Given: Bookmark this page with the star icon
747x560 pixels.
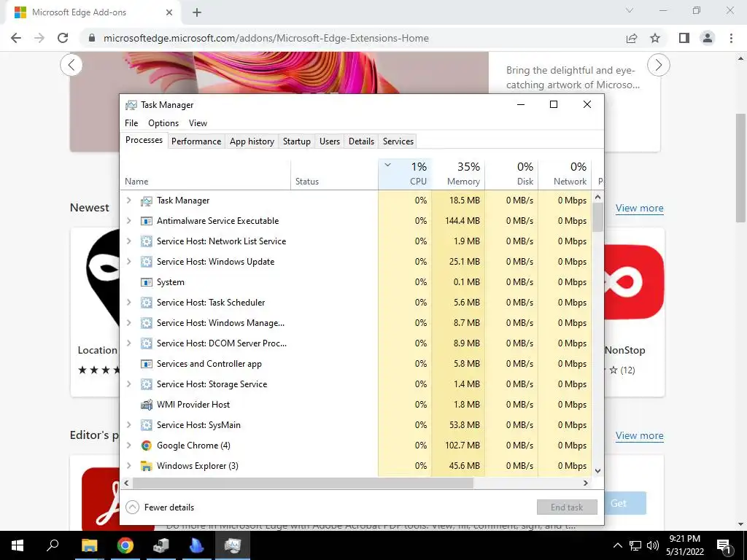Looking at the screenshot, I should pyautogui.click(x=655, y=38).
